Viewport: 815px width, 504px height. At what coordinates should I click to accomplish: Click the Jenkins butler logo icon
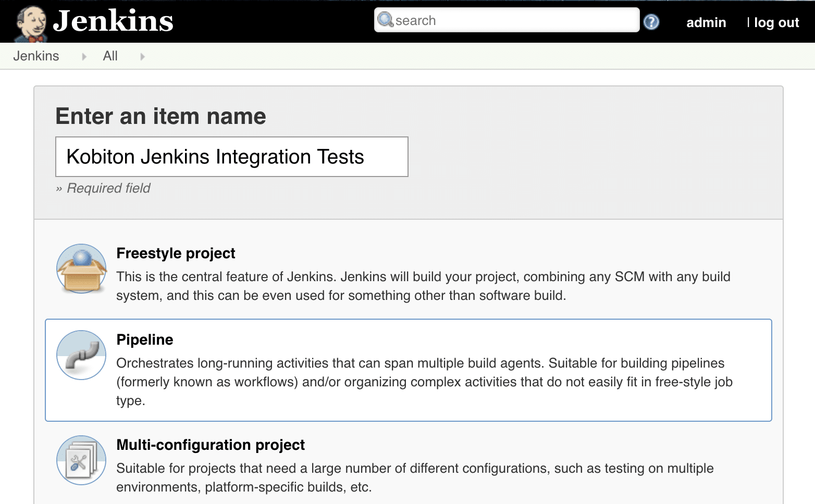pyautogui.click(x=31, y=23)
